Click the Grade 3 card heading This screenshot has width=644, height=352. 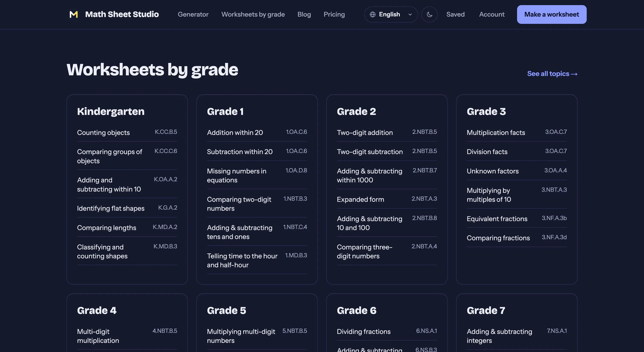[486, 112]
